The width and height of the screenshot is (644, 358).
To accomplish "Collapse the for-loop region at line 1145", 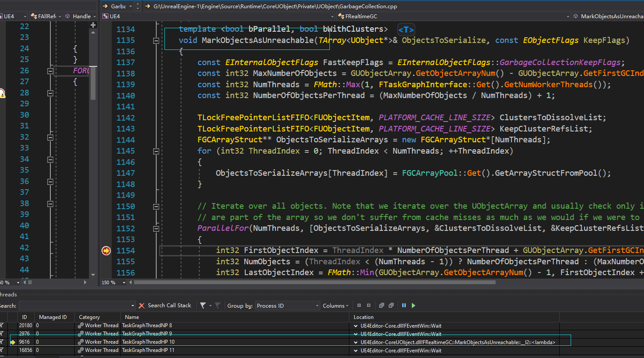I will (156, 151).
